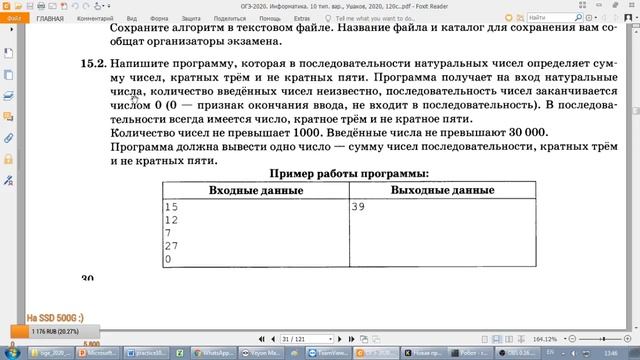
Task: Click the zoom out minus button
Action: pos(572,339)
